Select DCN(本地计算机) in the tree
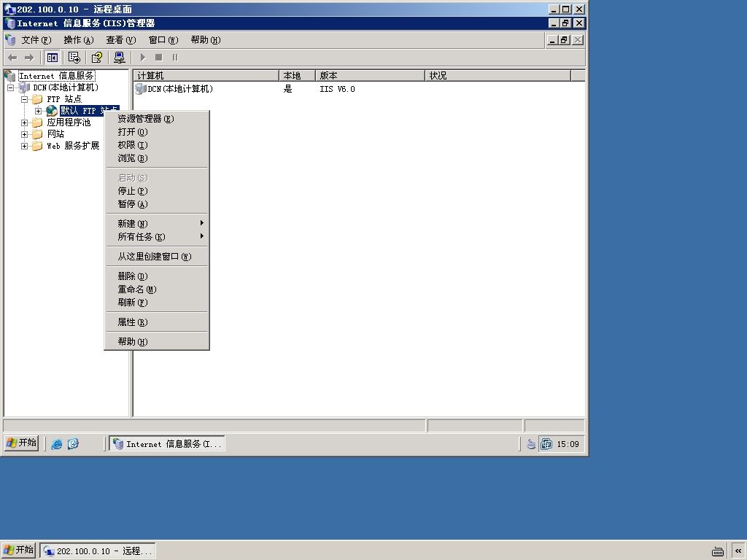The height and width of the screenshot is (560, 747). (x=65, y=87)
